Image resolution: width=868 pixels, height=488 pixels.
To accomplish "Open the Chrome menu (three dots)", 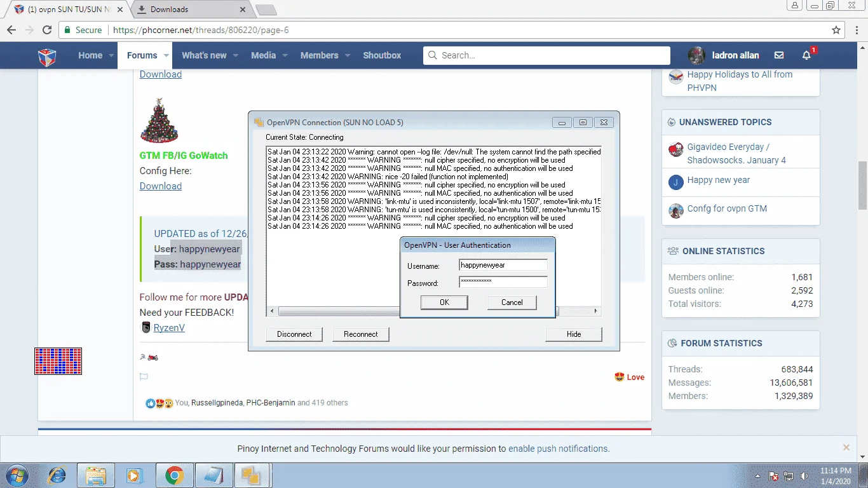I will pyautogui.click(x=857, y=30).
